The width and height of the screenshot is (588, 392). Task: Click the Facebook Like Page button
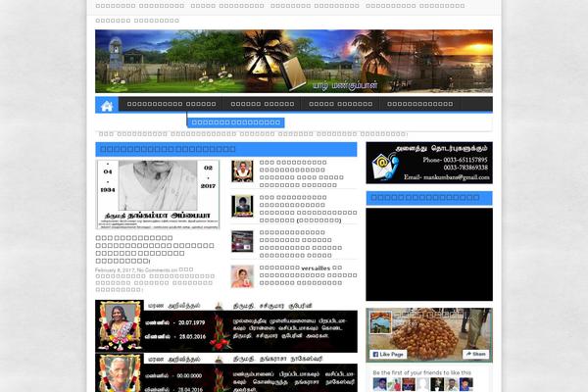[x=388, y=354]
